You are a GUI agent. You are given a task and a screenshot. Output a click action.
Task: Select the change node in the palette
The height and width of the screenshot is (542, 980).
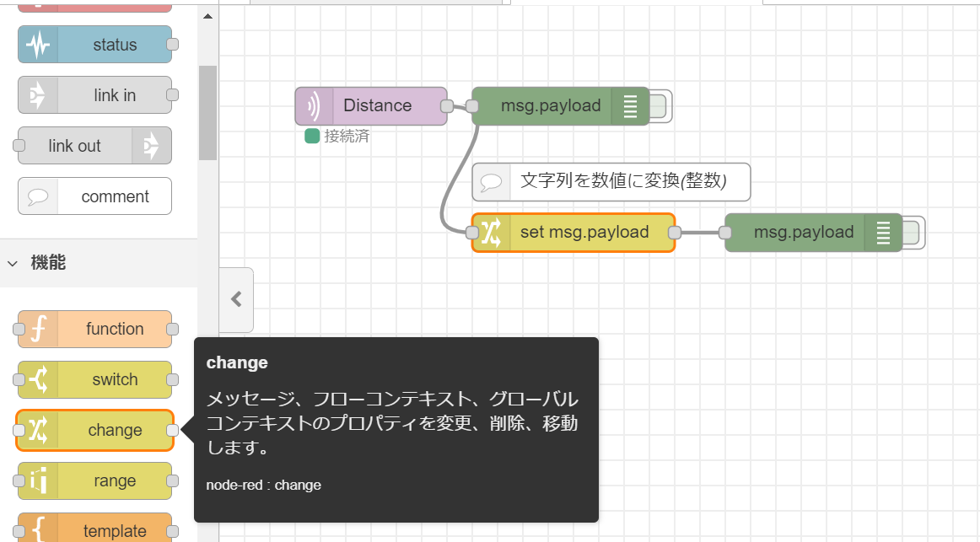94,430
